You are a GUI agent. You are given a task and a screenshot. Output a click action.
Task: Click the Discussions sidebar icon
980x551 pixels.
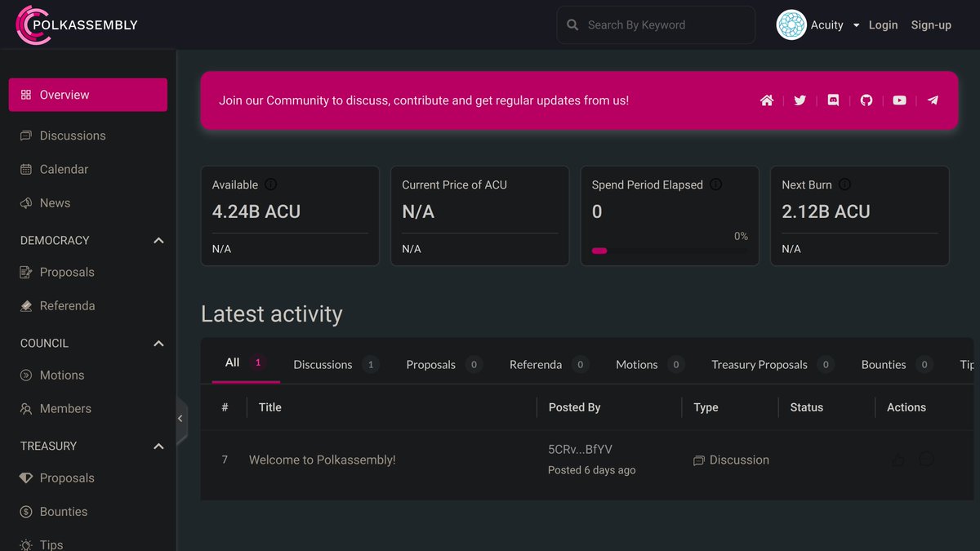coord(26,136)
